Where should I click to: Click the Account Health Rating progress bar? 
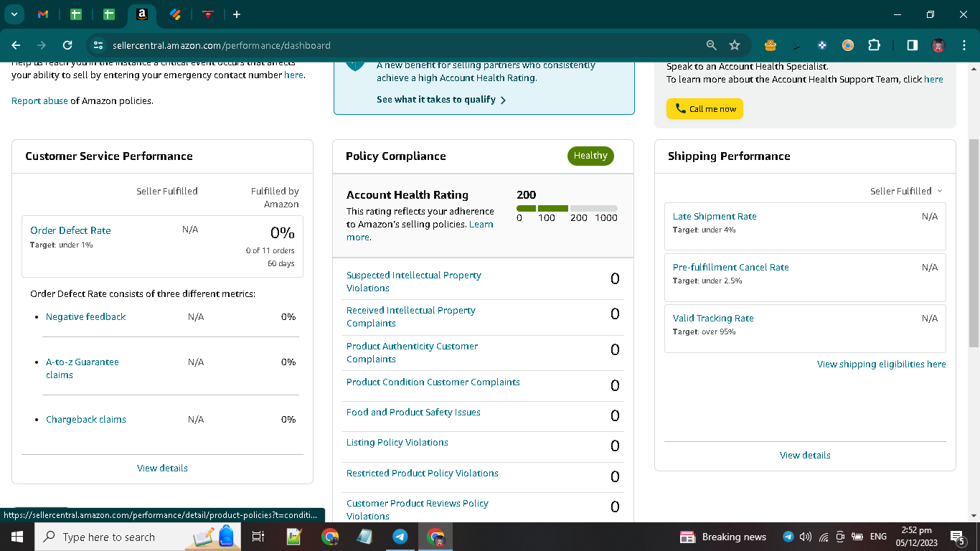(x=567, y=208)
